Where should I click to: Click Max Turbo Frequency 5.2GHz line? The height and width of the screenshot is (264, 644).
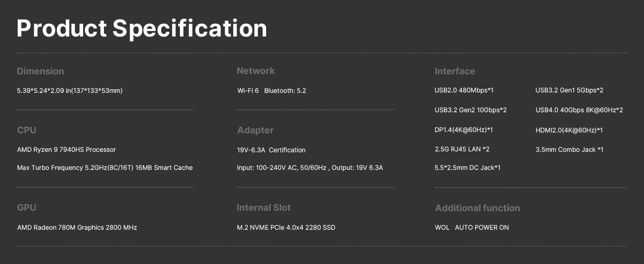(x=105, y=168)
